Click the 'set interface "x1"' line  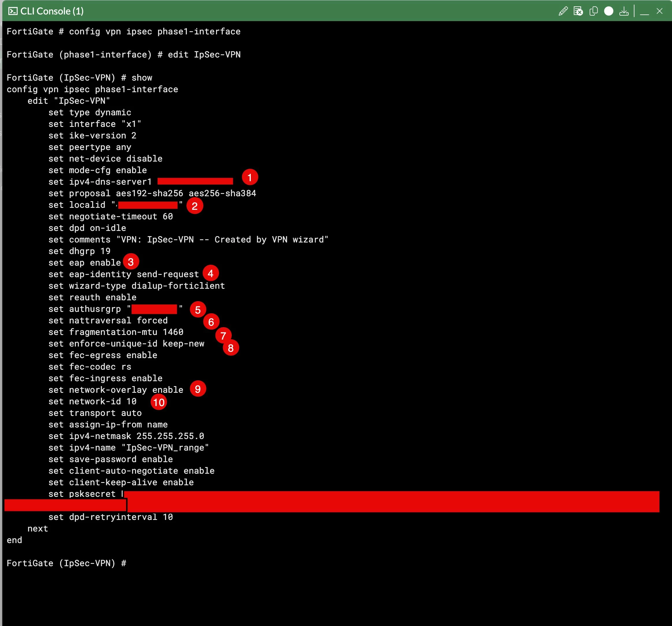[95, 124]
